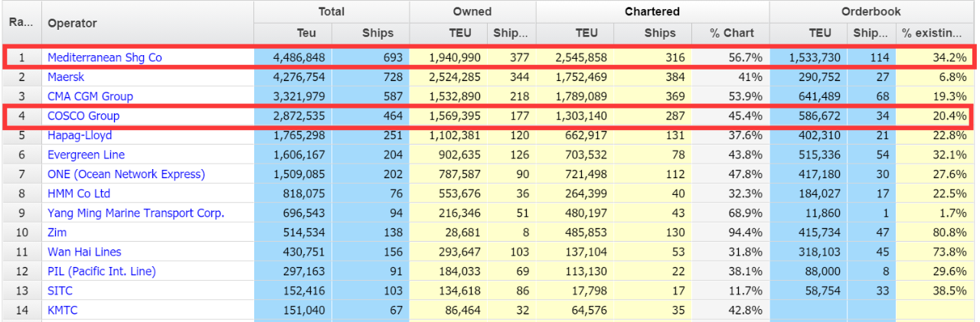The height and width of the screenshot is (322, 980).
Task: Open ONE (Ocean Network Express) link
Action: [x=126, y=174]
